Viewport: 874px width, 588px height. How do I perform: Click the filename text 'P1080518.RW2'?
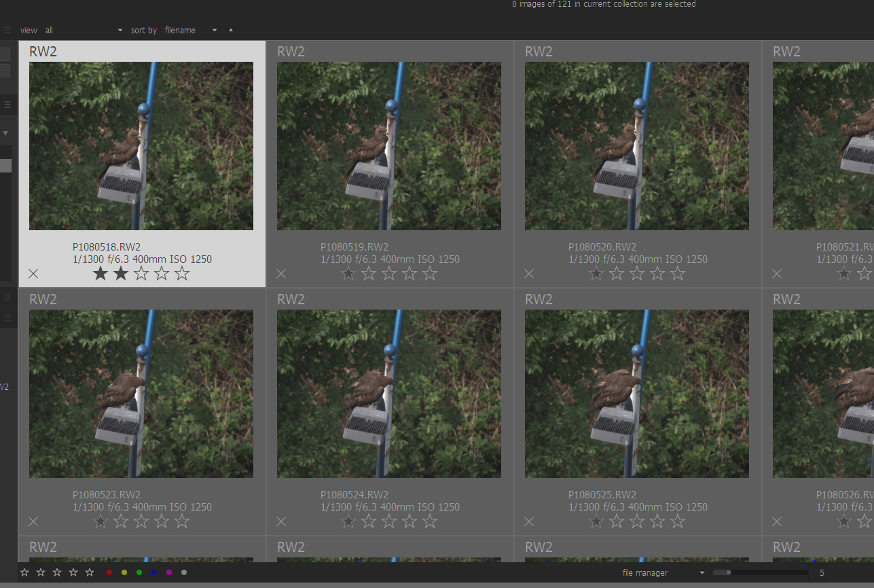pos(107,247)
